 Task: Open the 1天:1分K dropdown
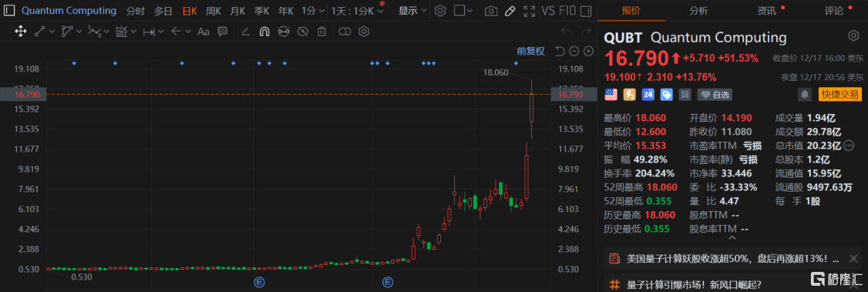point(357,11)
